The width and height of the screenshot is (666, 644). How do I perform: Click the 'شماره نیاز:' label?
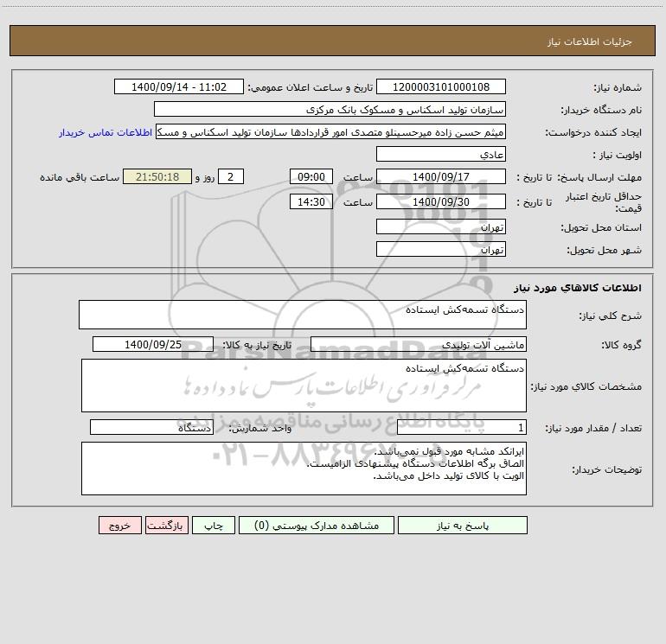[x=618, y=88]
